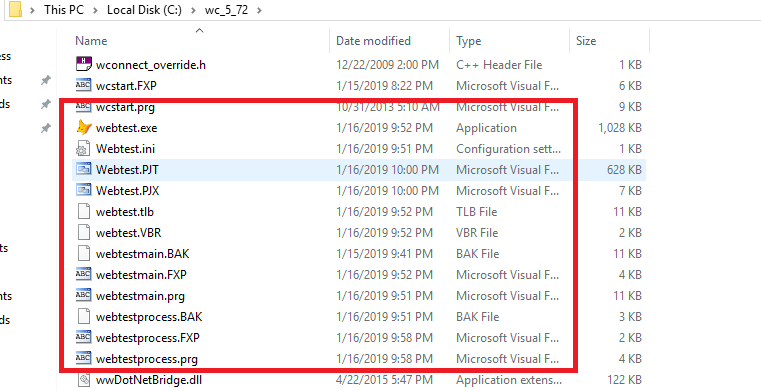This screenshot has height=391, width=761.
Task: Select the file name webtest.tlb
Action: (x=125, y=212)
